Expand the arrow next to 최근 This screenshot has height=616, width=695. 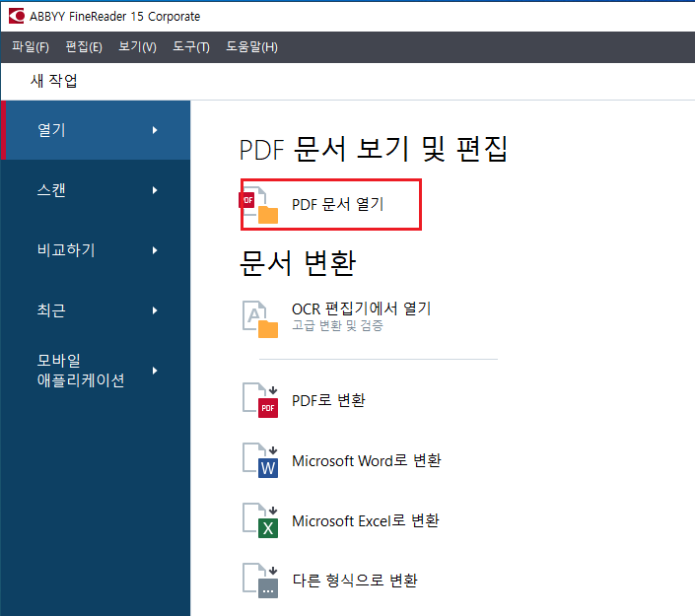click(155, 310)
